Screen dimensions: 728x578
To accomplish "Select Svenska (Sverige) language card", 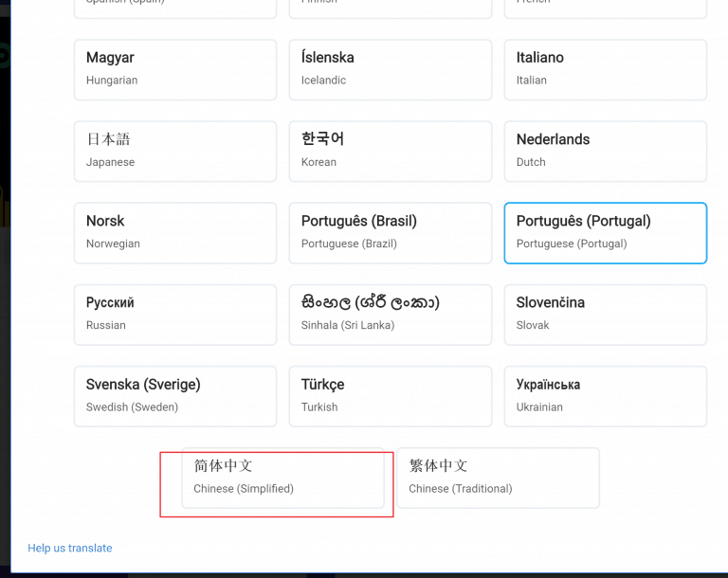I will [x=175, y=396].
